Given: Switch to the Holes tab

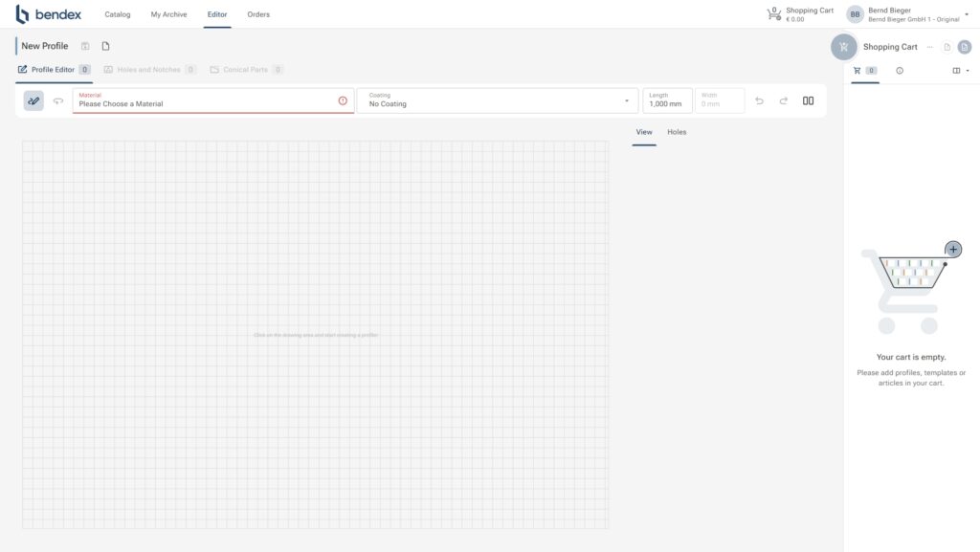Looking at the screenshot, I should tap(677, 132).
